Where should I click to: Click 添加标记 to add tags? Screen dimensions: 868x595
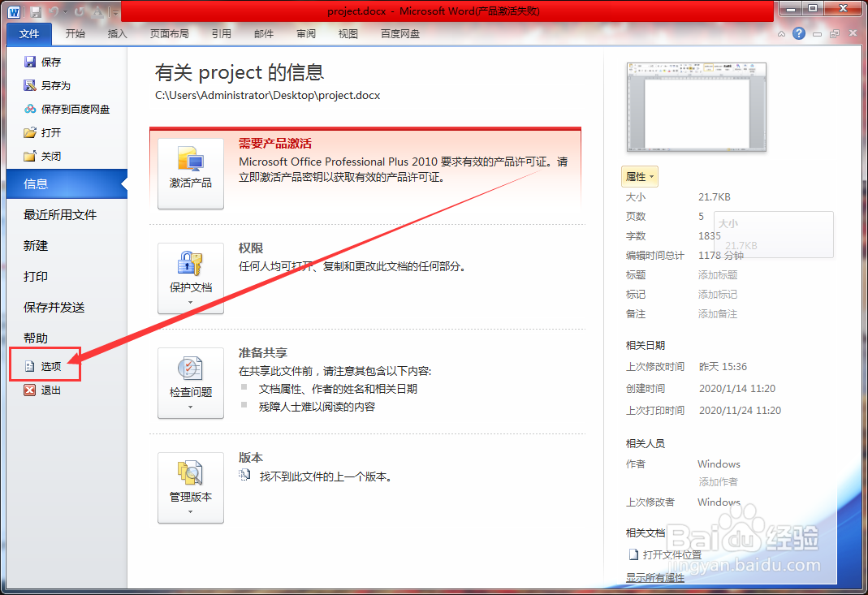(x=718, y=295)
